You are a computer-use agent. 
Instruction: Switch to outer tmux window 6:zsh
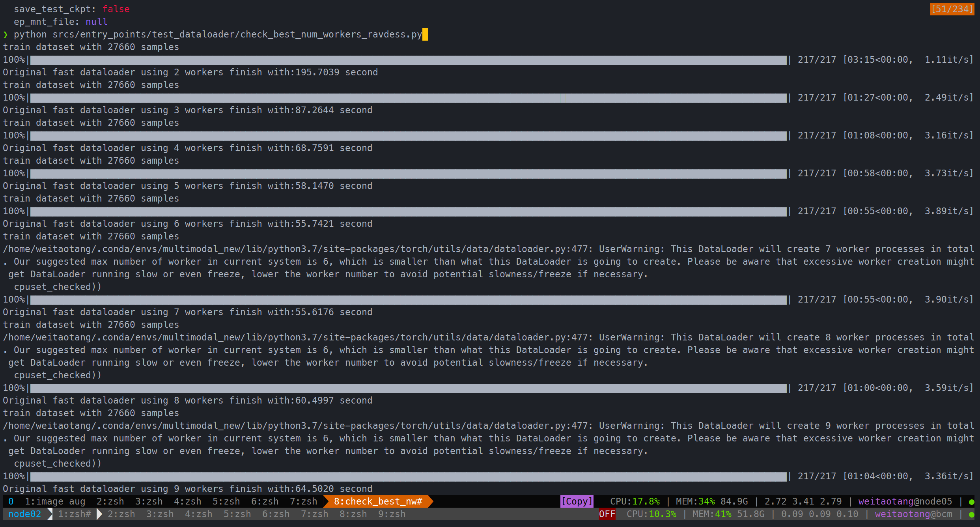pos(276,514)
